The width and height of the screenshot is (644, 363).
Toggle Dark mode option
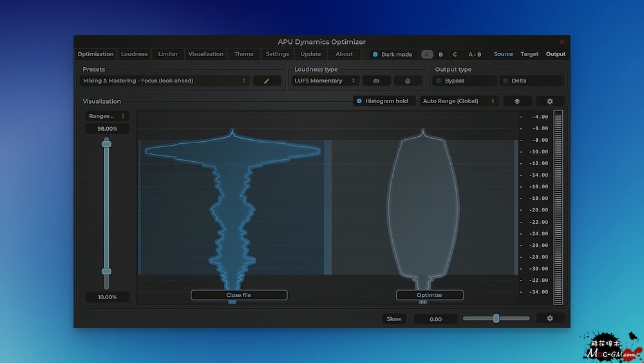click(392, 54)
